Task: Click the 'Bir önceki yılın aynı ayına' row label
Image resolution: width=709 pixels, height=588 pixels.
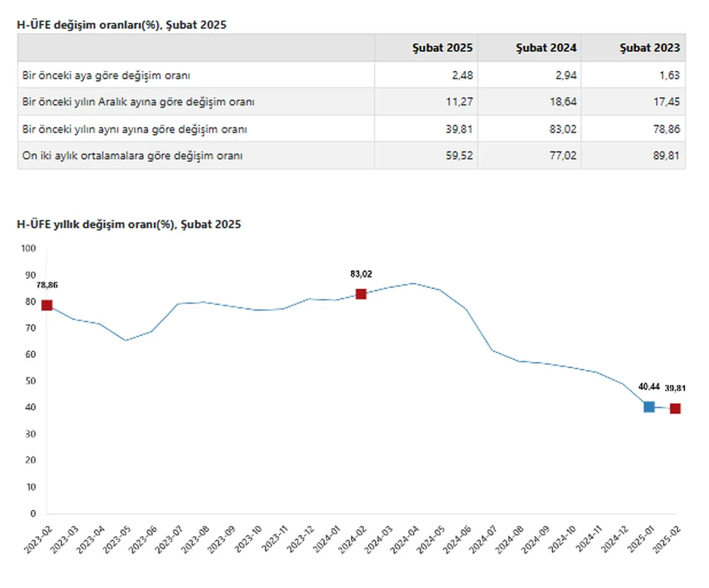Action: [x=135, y=129]
